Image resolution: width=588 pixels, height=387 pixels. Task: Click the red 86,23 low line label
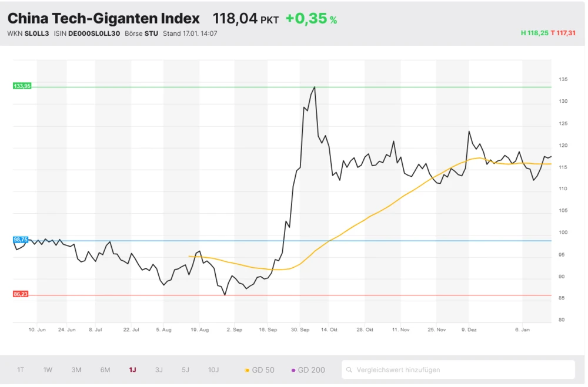click(21, 293)
